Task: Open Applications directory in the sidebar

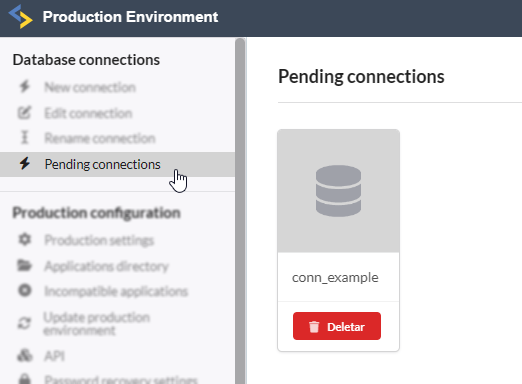Action: [x=107, y=266]
